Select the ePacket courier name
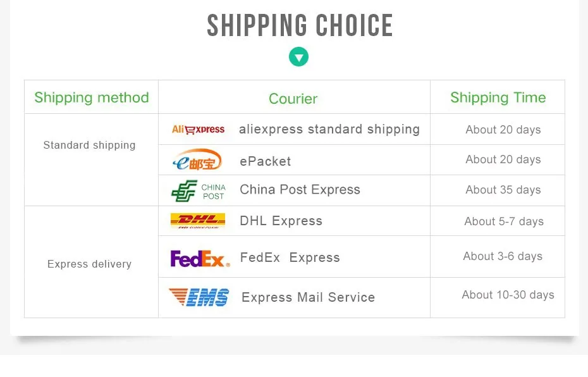This screenshot has width=588, height=377. (x=265, y=161)
